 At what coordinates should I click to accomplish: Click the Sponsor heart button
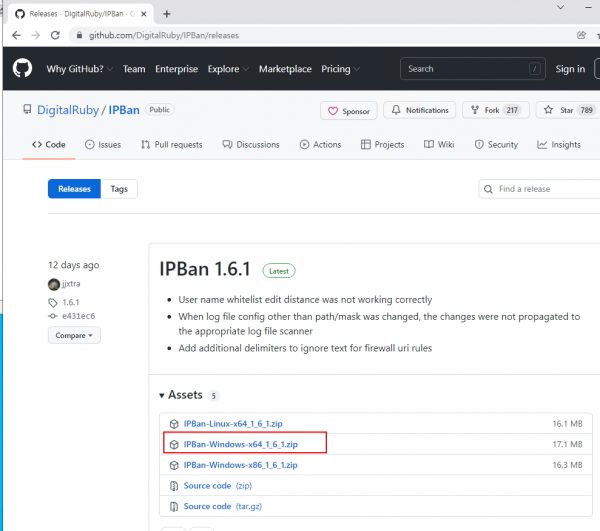pos(349,110)
